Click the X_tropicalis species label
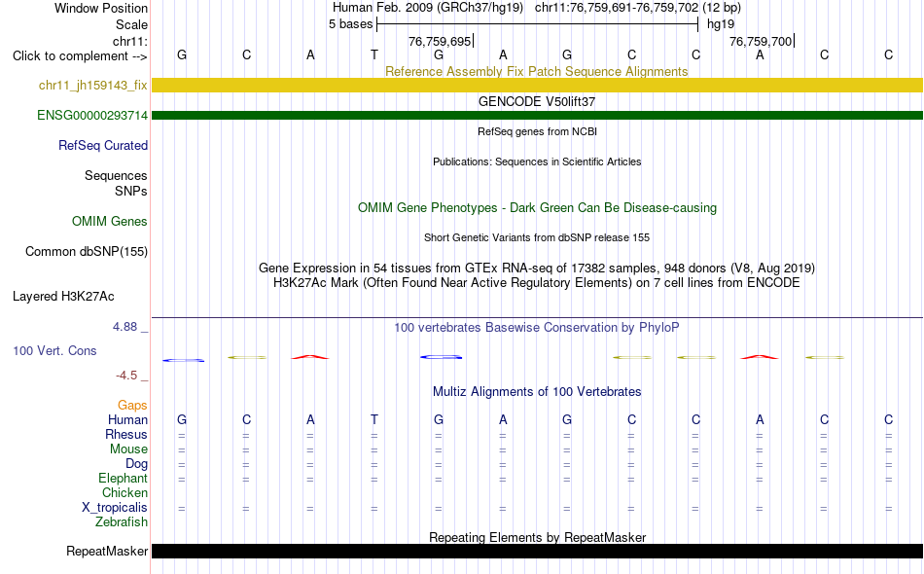Viewport: 924px width, 574px height. [x=115, y=508]
